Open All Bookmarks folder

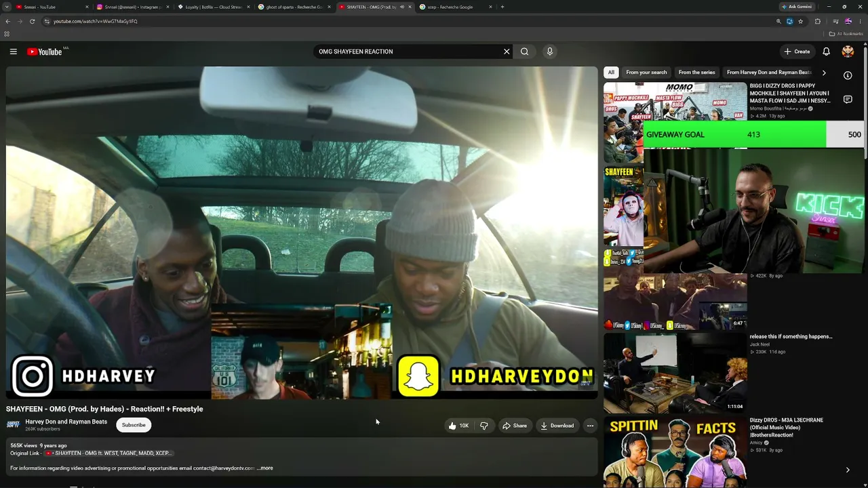coord(846,33)
